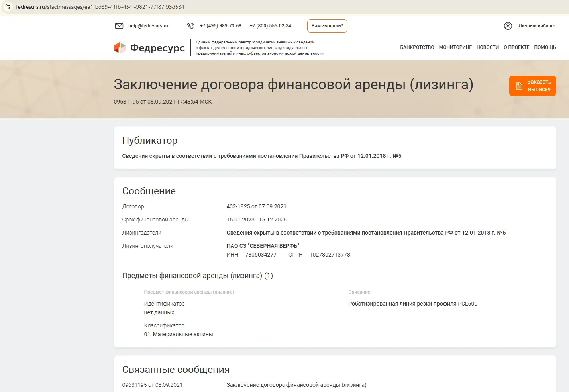Click the Сообщение section heading

click(149, 191)
